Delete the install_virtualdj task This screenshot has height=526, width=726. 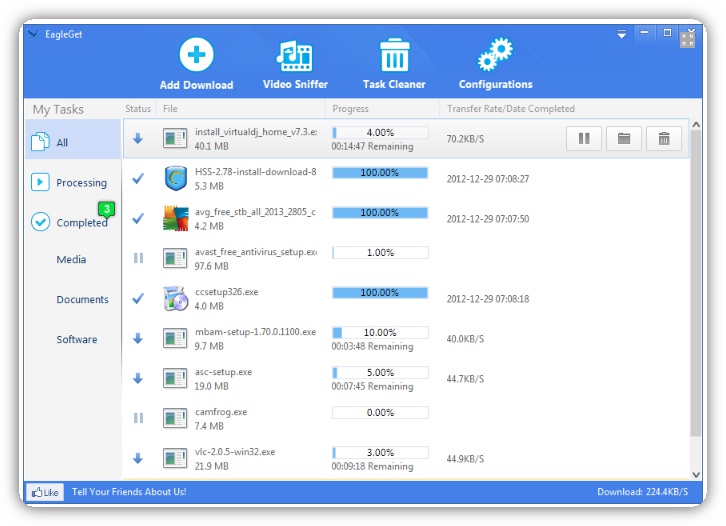pyautogui.click(x=664, y=138)
